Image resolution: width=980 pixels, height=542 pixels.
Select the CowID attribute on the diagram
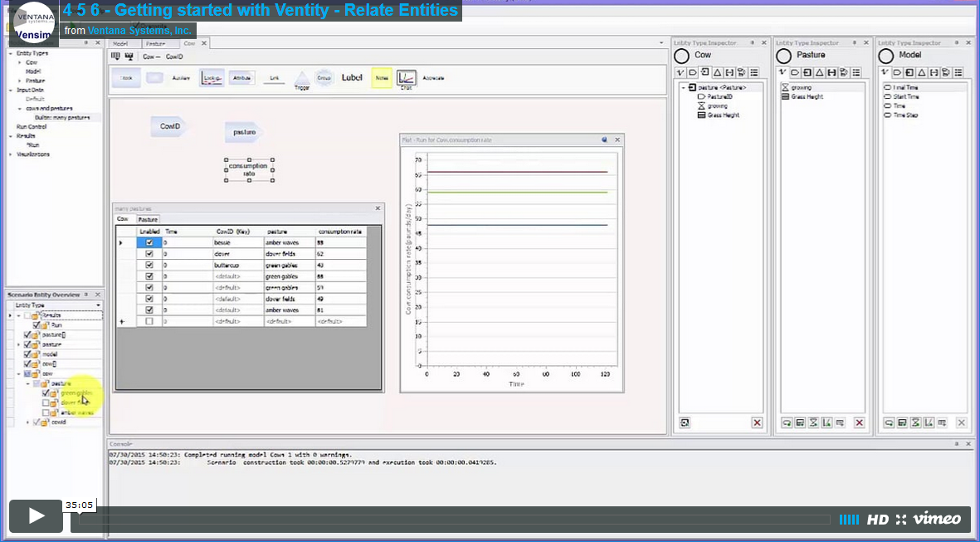(x=168, y=126)
